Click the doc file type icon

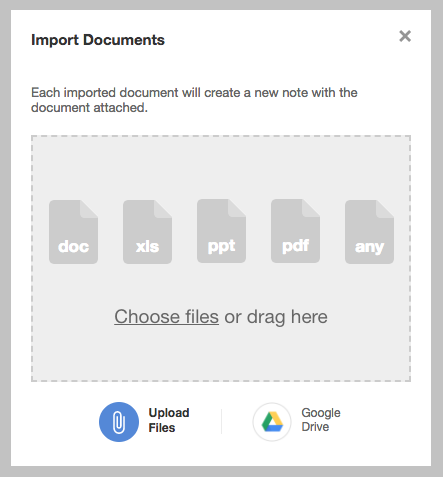73,232
